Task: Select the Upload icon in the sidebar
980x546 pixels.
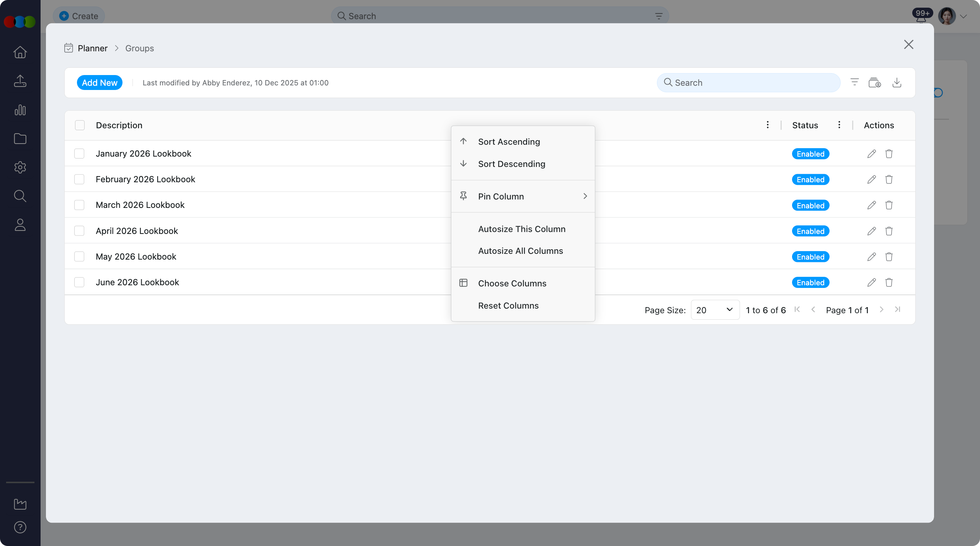Action: (20, 81)
